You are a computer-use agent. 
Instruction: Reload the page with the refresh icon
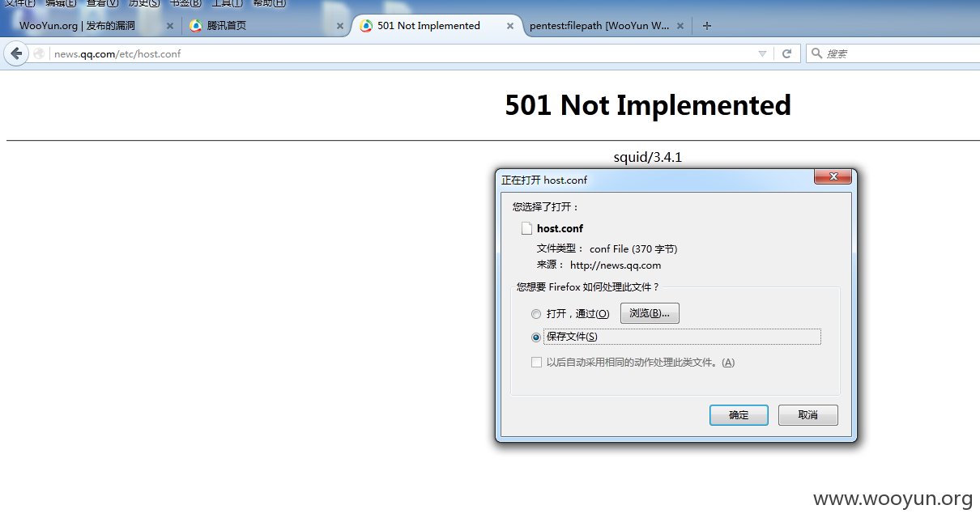click(786, 53)
